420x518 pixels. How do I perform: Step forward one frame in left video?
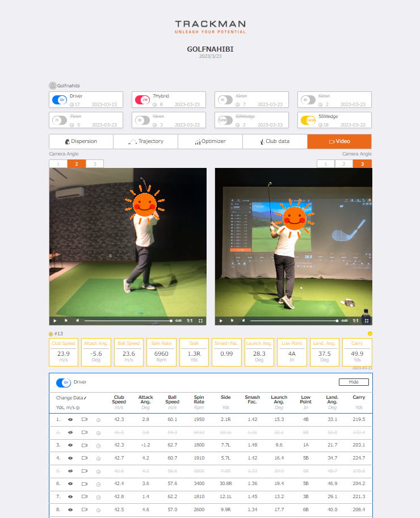tap(77, 321)
